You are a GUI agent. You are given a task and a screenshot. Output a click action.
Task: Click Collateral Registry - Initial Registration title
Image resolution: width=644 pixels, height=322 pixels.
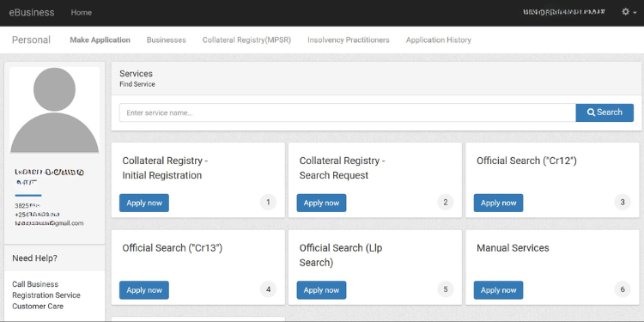(165, 168)
